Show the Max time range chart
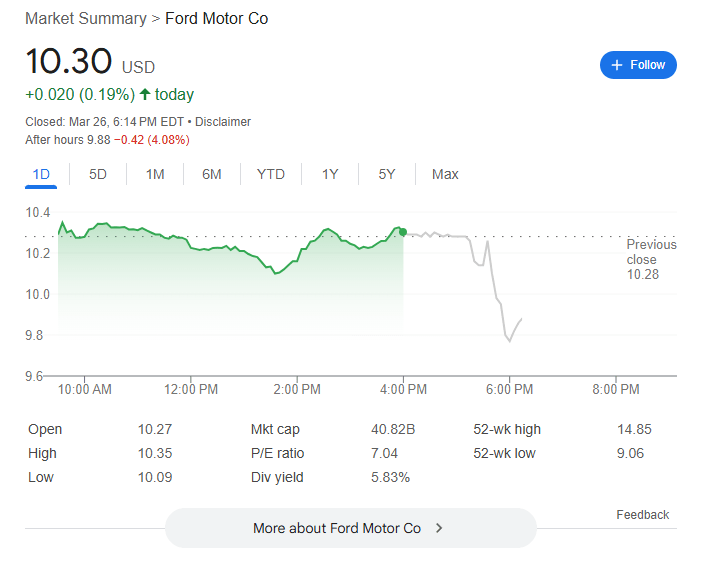Viewport: 711px width, 563px height. 445,174
